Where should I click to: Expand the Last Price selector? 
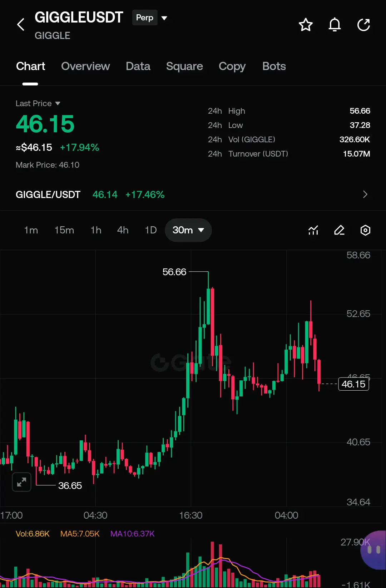tap(38, 103)
